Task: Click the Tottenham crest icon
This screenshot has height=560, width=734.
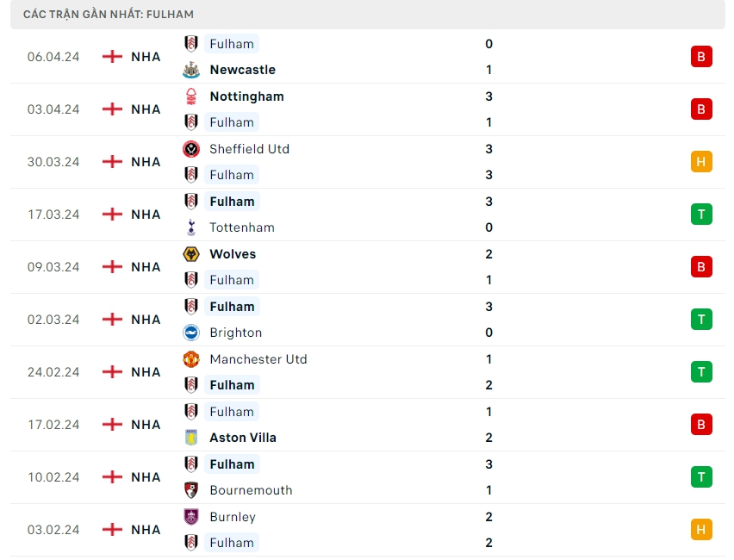Action: coord(191,227)
